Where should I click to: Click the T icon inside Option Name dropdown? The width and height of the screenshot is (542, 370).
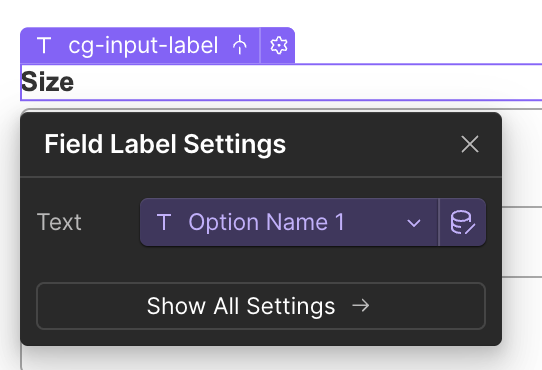(164, 222)
